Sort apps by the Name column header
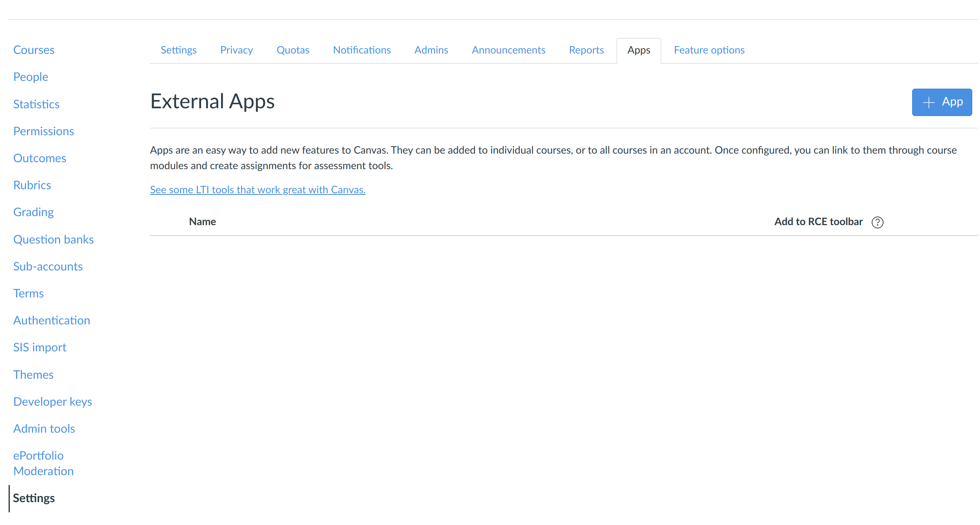The height and width of the screenshot is (525, 980). 202,221
